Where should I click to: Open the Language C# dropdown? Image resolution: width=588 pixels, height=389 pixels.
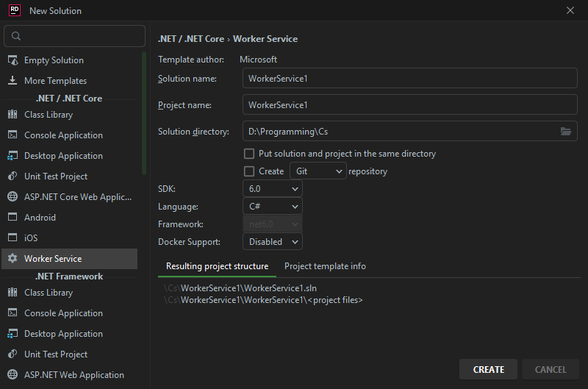(x=273, y=207)
